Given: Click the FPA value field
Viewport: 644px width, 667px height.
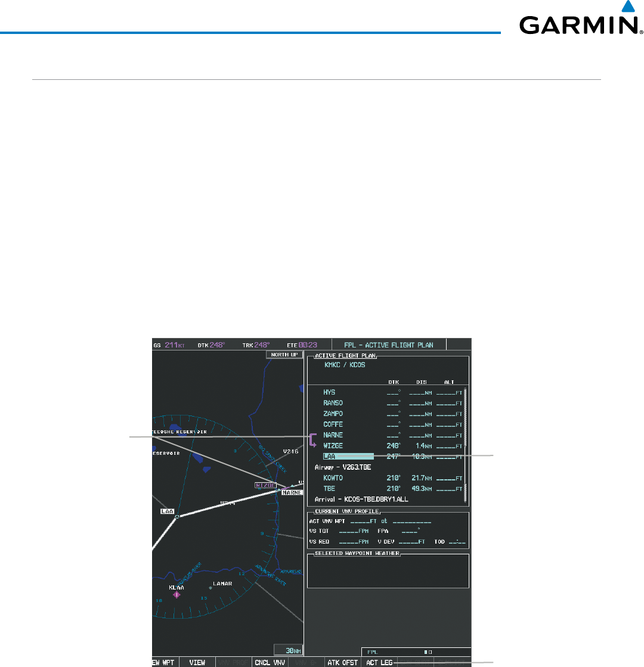Looking at the screenshot, I should [x=411, y=531].
